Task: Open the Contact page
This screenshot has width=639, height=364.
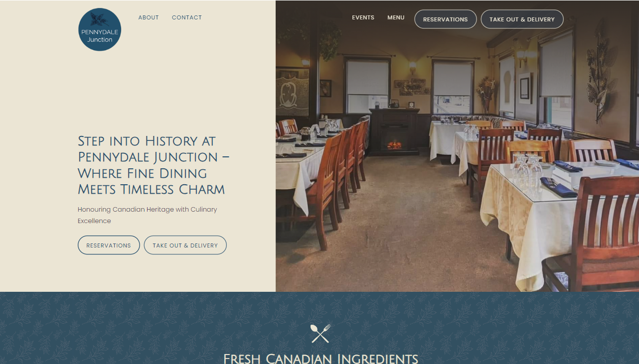Action: pyautogui.click(x=187, y=17)
